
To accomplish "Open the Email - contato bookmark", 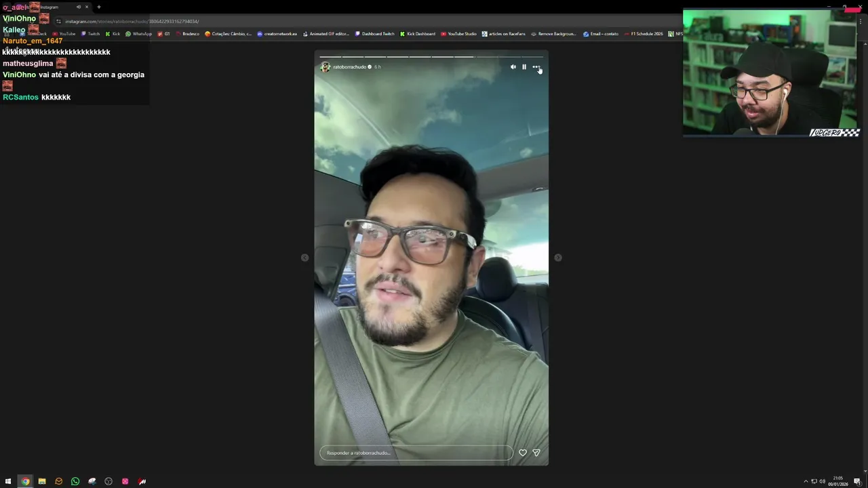I will coord(601,34).
